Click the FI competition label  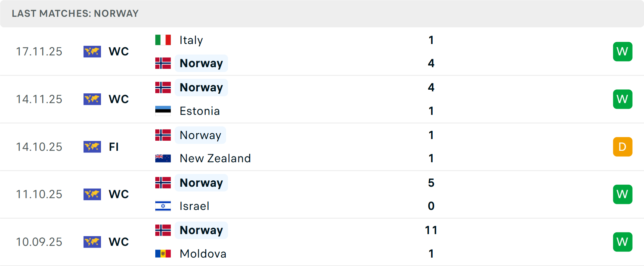pos(114,147)
